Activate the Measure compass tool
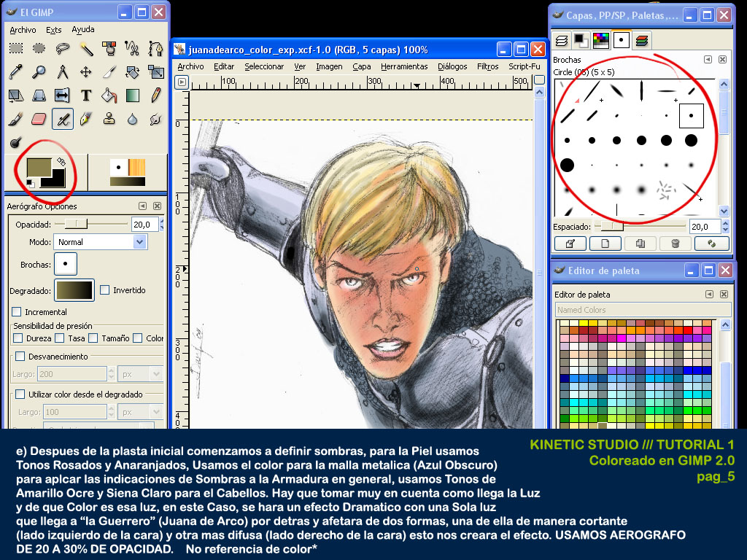 pos(63,72)
